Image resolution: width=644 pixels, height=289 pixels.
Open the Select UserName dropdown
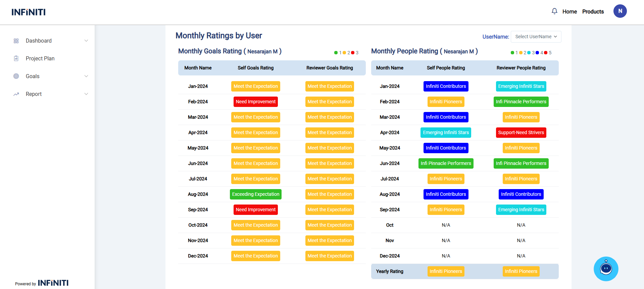pyautogui.click(x=536, y=37)
